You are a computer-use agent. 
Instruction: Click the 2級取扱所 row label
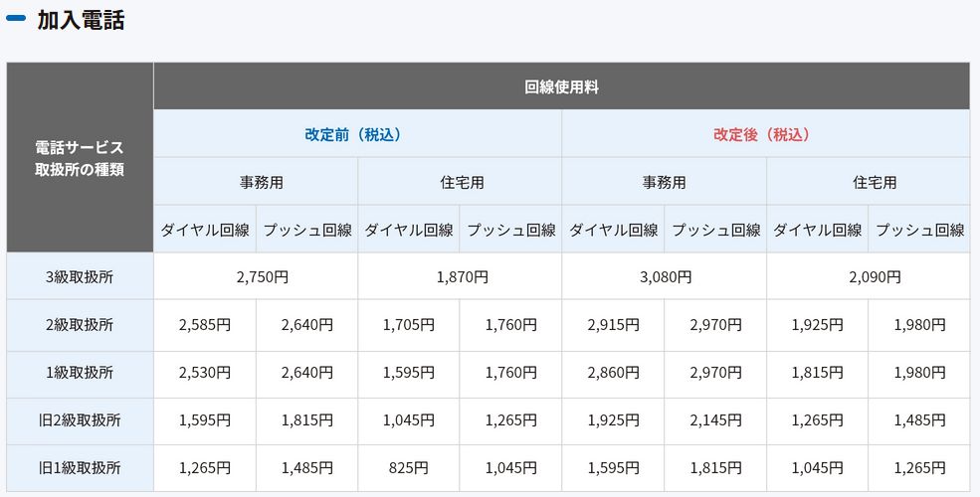pos(80,325)
